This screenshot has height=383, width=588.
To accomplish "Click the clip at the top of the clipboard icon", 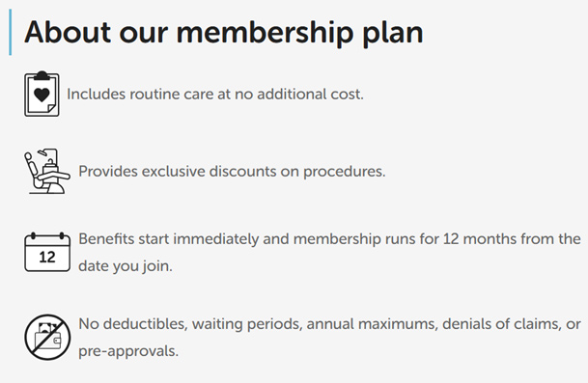I will 42,75.
